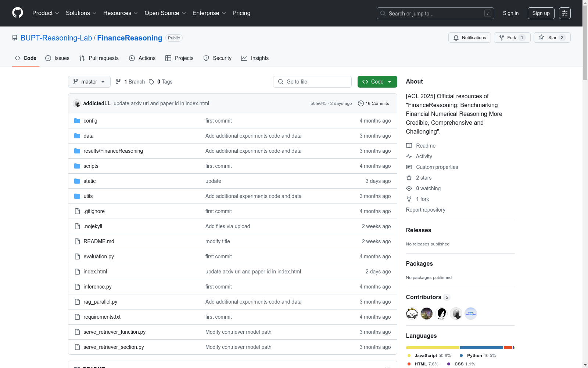
Task: Open Contributors section heading
Action: 424,297
